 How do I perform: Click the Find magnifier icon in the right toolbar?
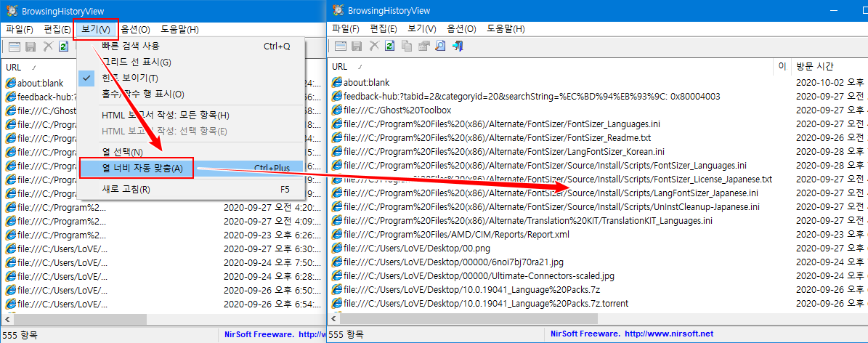441,47
